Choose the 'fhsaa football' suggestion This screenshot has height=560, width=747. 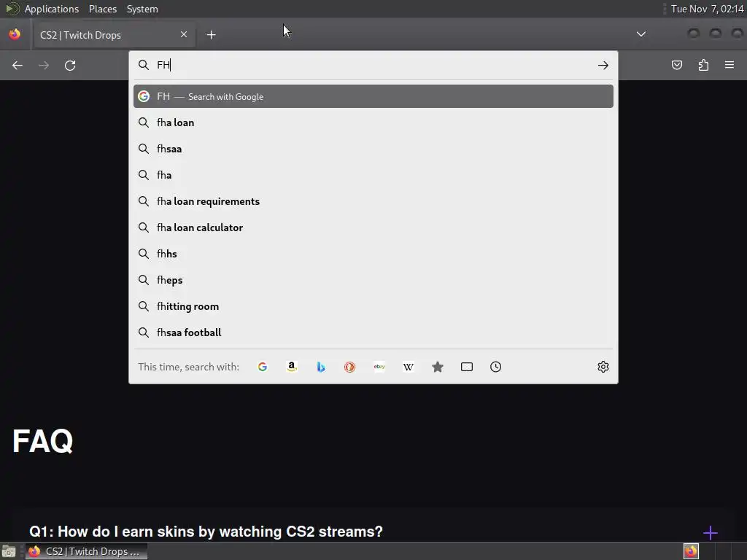pyautogui.click(x=373, y=332)
